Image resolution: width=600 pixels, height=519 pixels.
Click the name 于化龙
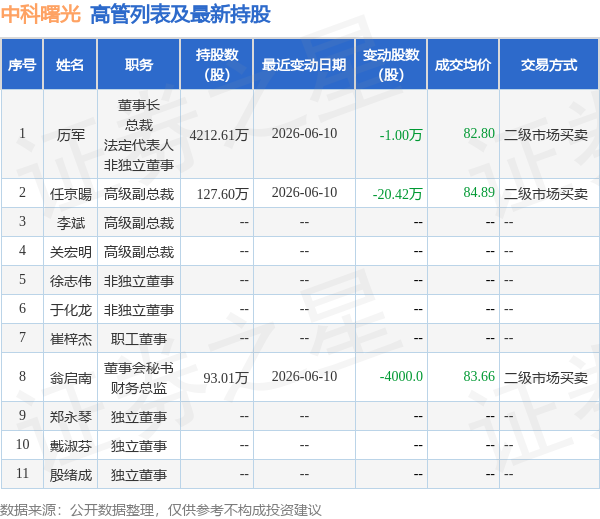pyautogui.click(x=71, y=310)
